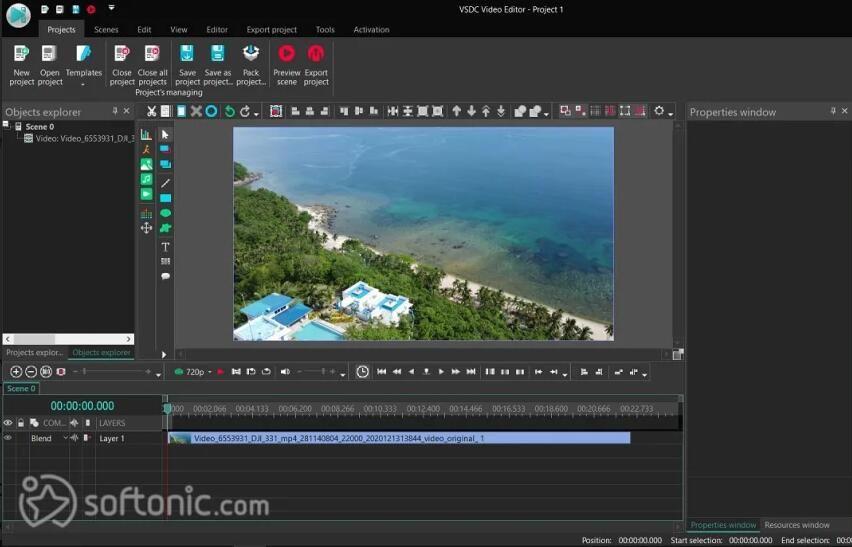The image size is (852, 547).
Task: Switch to the Resources window tab
Action: [x=796, y=525]
